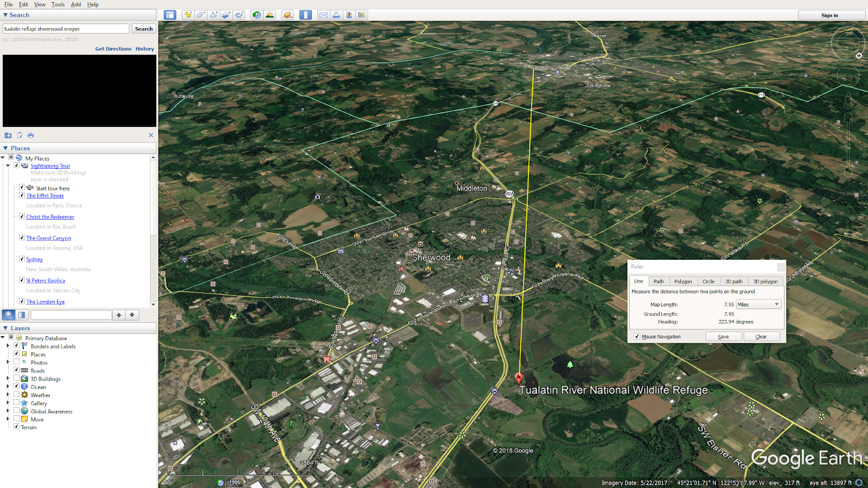This screenshot has height=488, width=868.
Task: Click the copy results icon under search panel
Action: point(20,135)
